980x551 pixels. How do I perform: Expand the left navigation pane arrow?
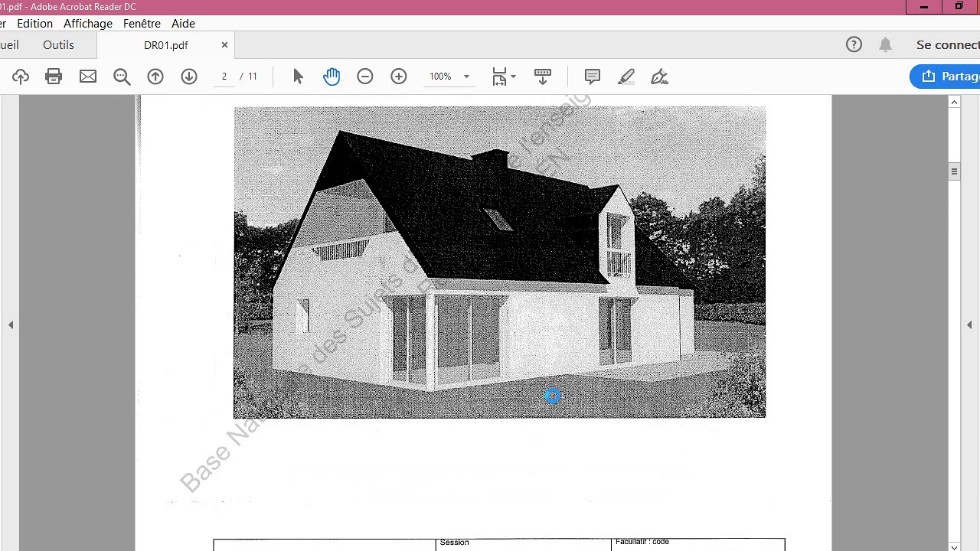click(11, 325)
